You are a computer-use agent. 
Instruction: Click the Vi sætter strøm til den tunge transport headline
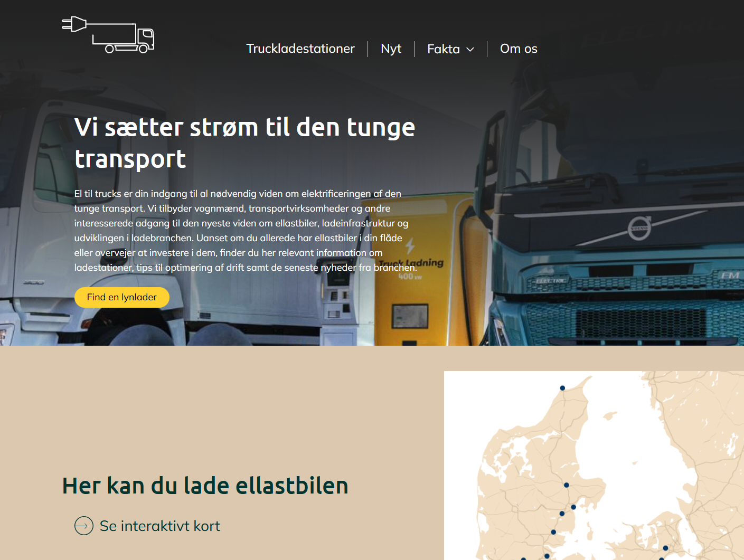pyautogui.click(x=244, y=143)
